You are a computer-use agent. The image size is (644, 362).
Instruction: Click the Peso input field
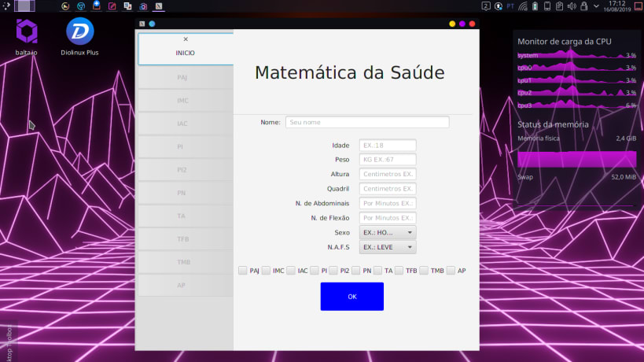[388, 160]
